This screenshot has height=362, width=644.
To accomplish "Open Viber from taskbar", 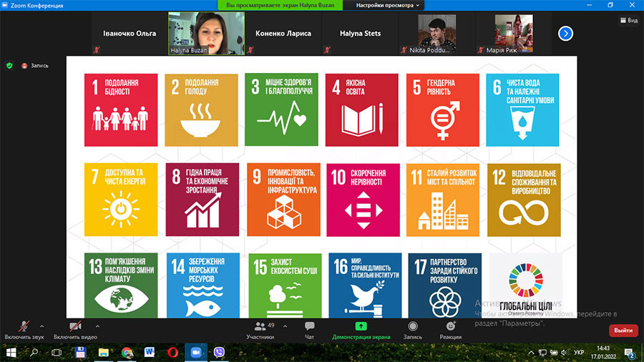I will click(220, 353).
